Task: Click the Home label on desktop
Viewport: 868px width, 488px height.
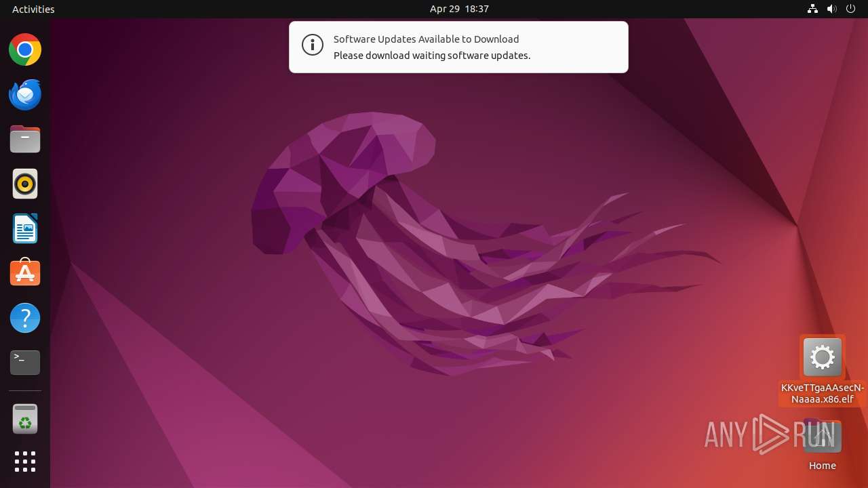Action: tap(823, 466)
